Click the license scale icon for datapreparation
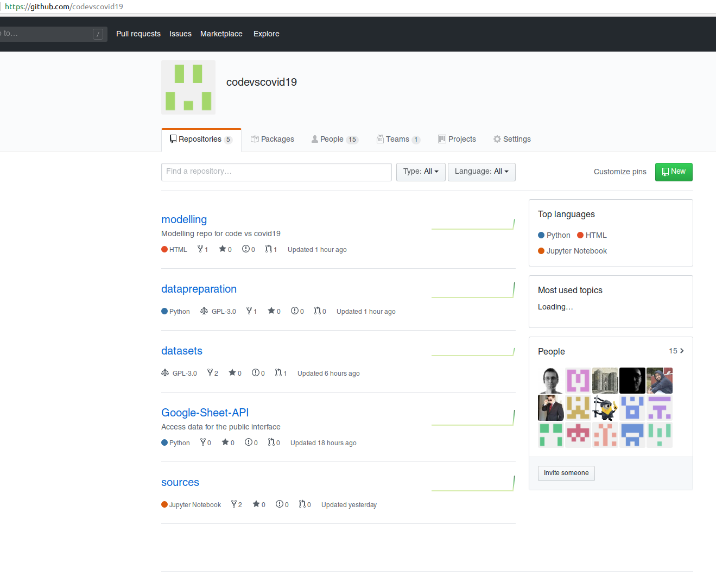The width and height of the screenshot is (716, 588). 204,311
